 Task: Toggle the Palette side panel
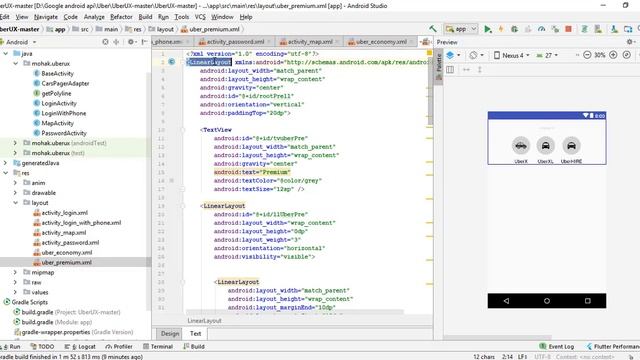pos(439,66)
